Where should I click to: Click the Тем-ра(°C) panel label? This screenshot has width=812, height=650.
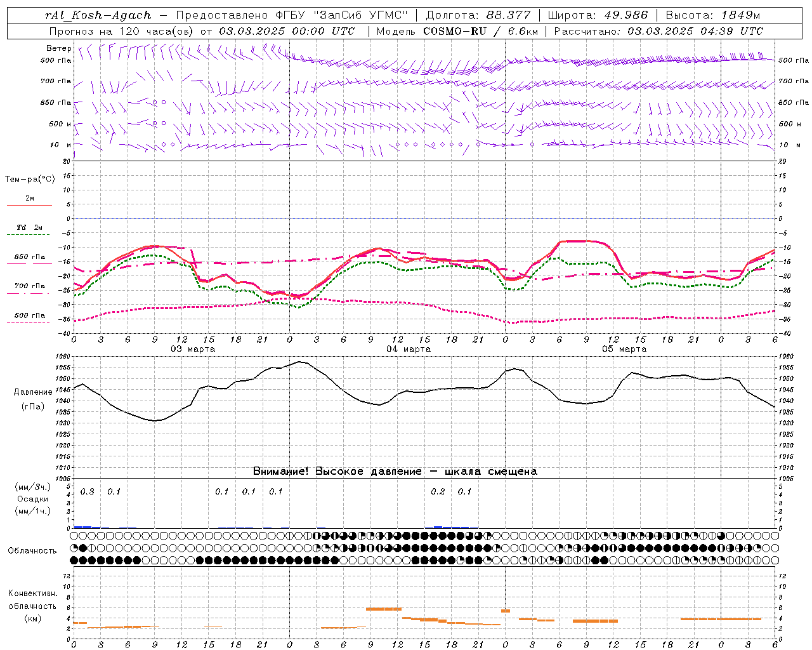pyautogui.click(x=30, y=180)
